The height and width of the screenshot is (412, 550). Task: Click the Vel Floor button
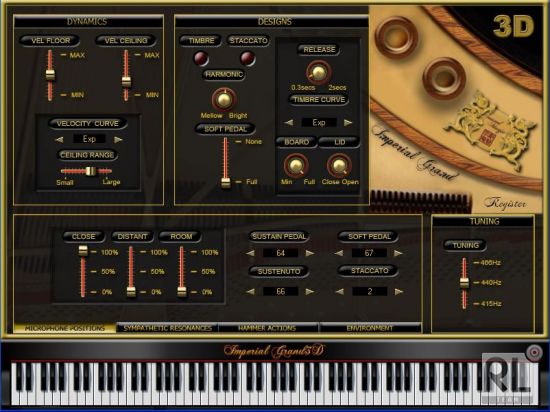coord(50,41)
